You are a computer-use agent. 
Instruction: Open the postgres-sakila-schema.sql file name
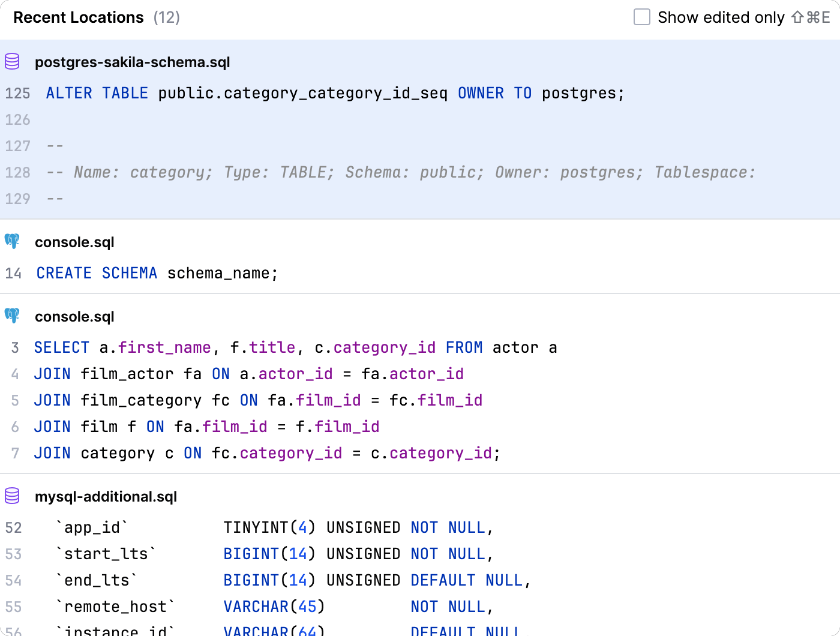point(132,62)
